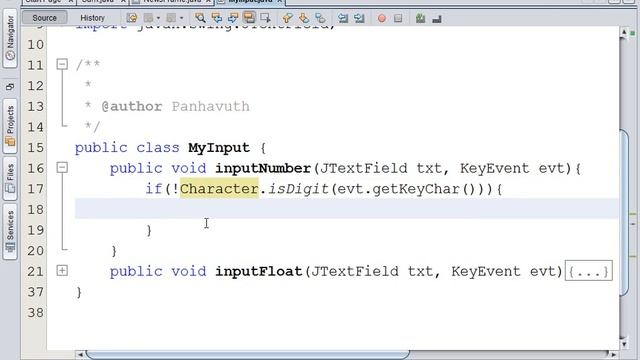
Task: Click line number 19 in the gutter
Action: pyautogui.click(x=36, y=230)
